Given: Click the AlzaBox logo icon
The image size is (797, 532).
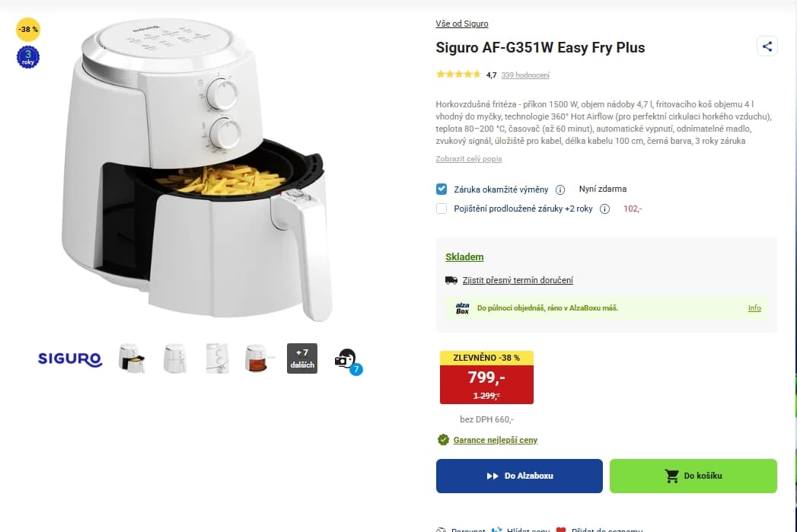Looking at the screenshot, I should pos(462,308).
